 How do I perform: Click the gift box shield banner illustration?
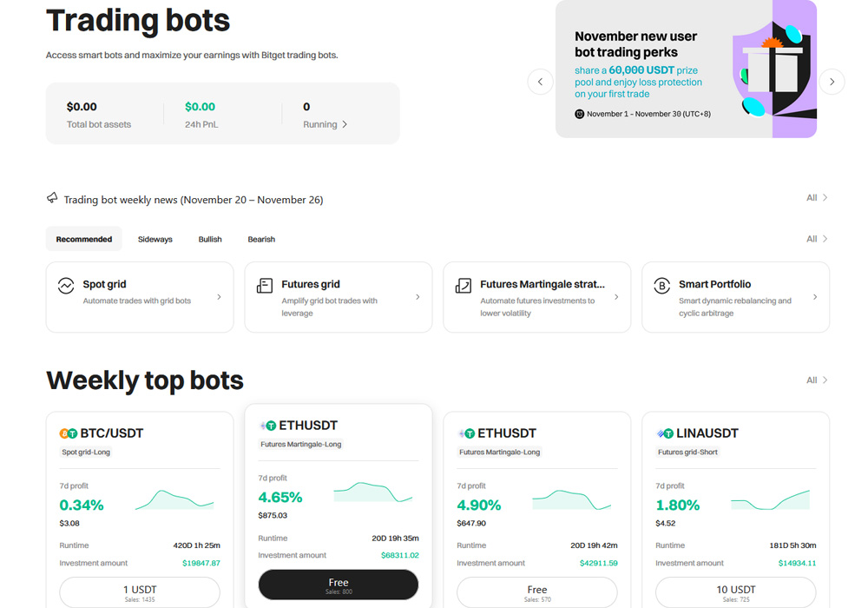point(774,69)
